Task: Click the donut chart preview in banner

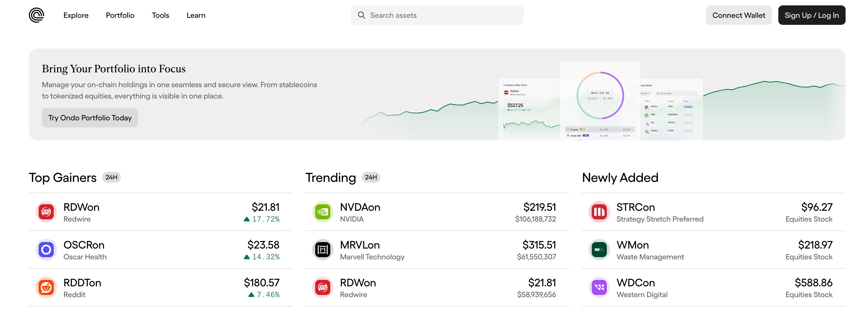Action: pyautogui.click(x=600, y=95)
